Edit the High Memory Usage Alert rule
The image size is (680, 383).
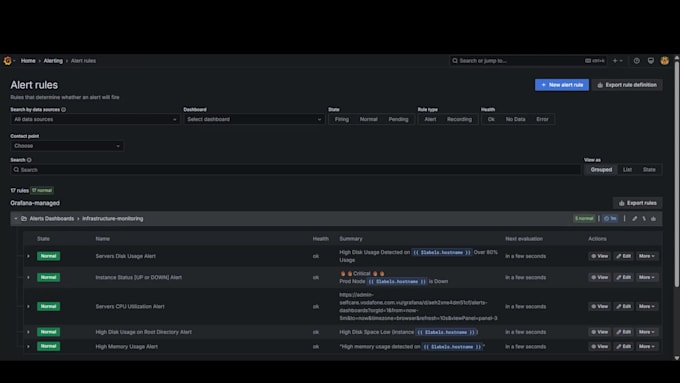(x=624, y=347)
